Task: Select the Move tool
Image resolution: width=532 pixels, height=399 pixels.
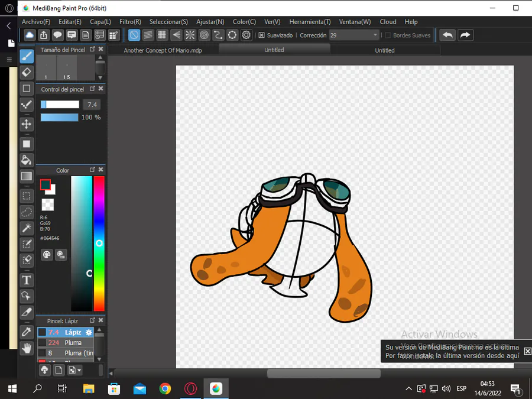Action: 27,124
